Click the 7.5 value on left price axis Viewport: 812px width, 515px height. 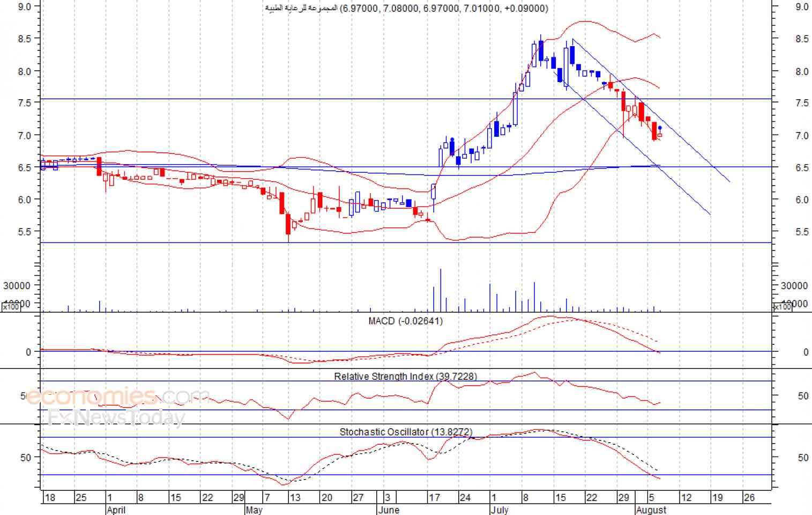tap(25, 102)
